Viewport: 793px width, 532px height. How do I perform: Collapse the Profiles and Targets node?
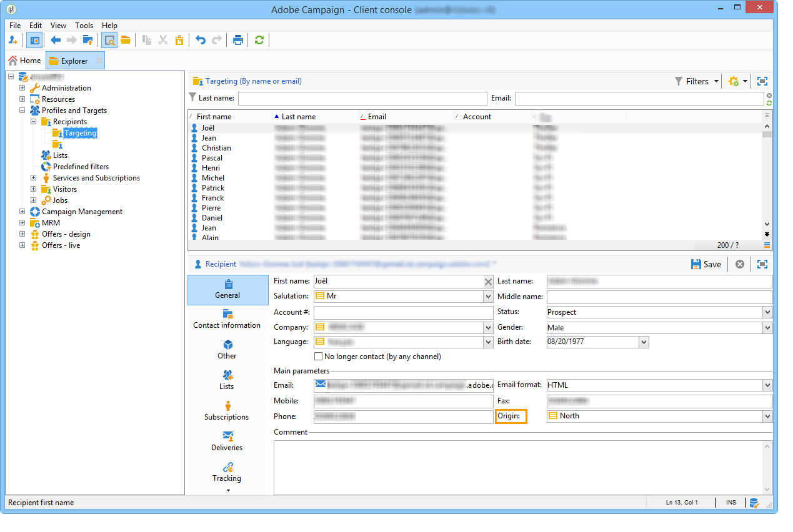pyautogui.click(x=22, y=111)
